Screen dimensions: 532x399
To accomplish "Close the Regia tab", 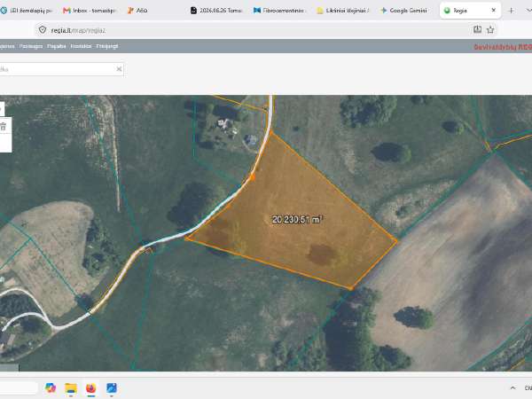I will point(494,11).
